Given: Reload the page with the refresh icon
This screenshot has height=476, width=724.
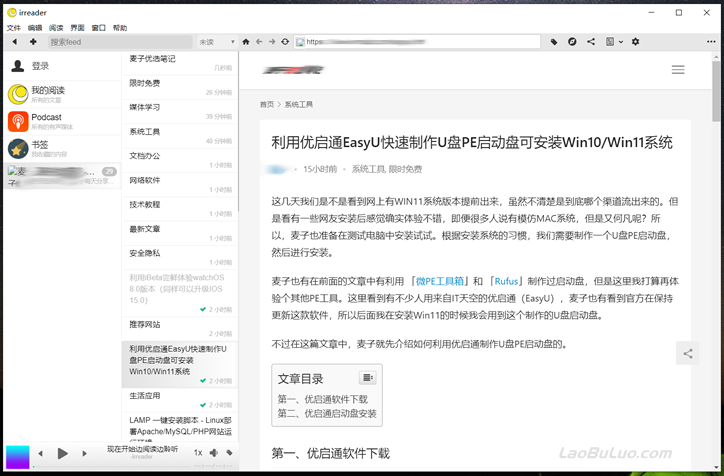Looking at the screenshot, I should point(285,42).
